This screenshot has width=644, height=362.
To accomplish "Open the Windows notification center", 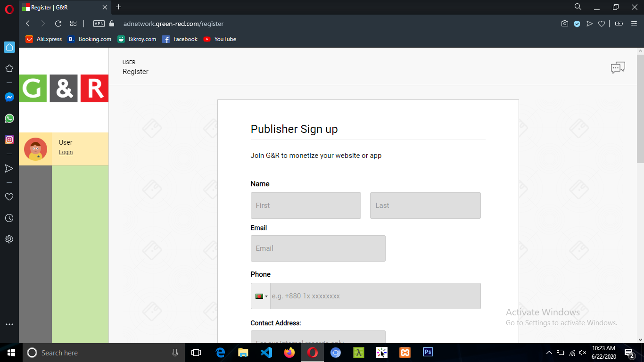I will (629, 353).
